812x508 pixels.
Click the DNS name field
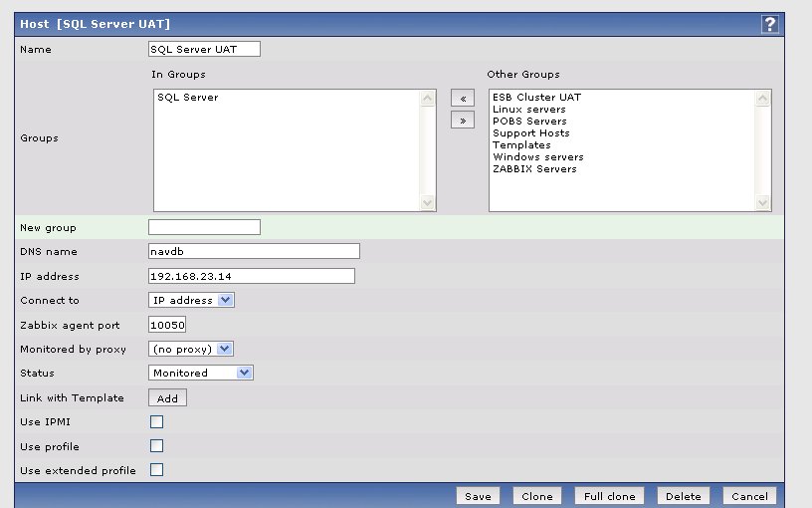254,251
